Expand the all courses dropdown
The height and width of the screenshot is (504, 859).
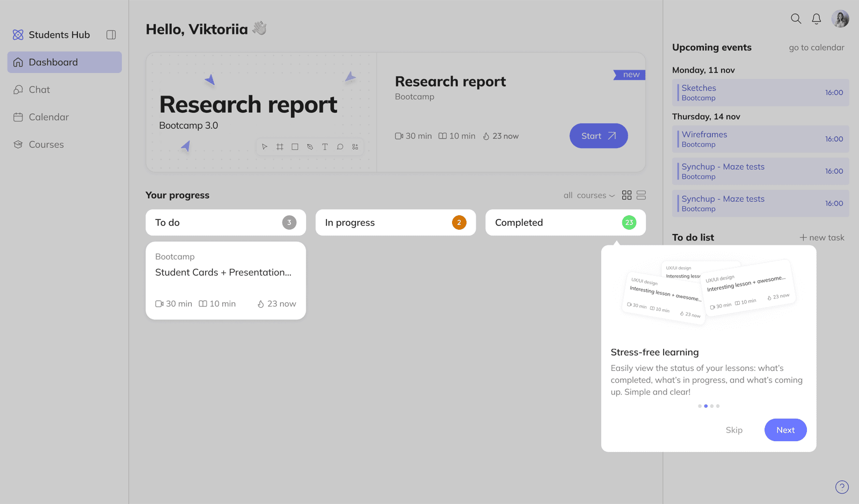click(589, 195)
